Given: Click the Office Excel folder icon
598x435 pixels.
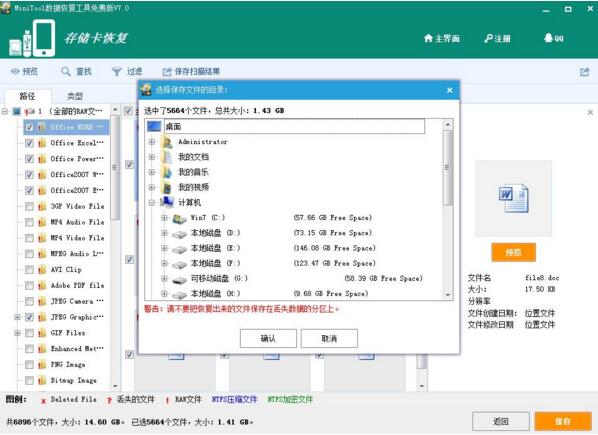Looking at the screenshot, I should tap(42, 143).
